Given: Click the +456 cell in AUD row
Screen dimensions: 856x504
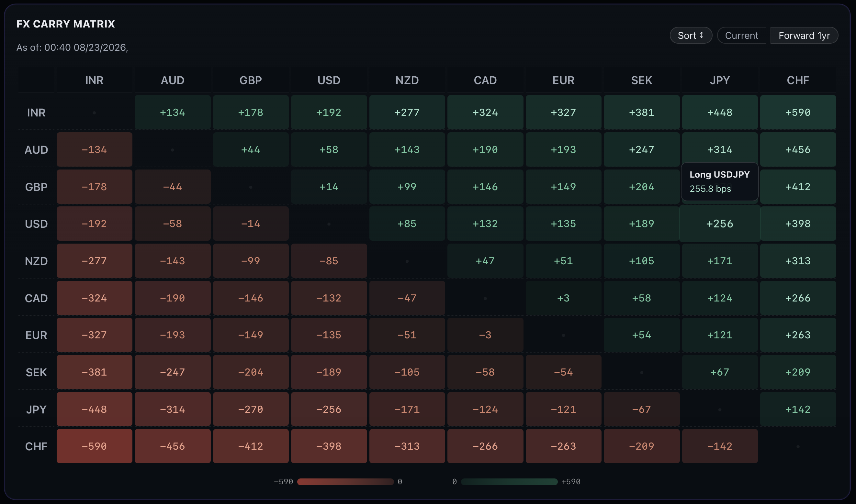Looking at the screenshot, I should pos(798,149).
